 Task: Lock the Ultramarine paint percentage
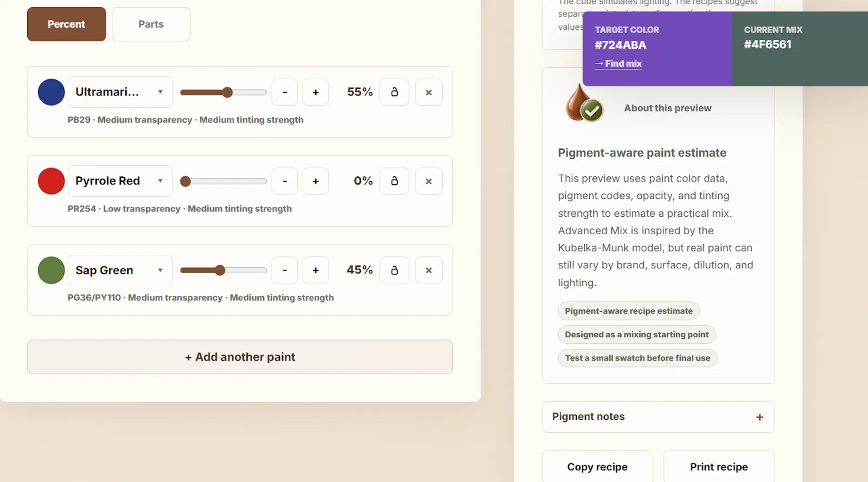[x=394, y=92]
